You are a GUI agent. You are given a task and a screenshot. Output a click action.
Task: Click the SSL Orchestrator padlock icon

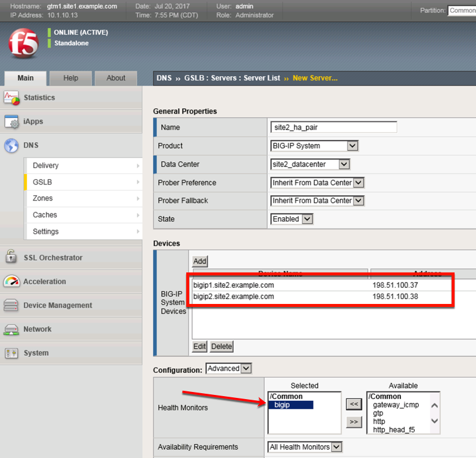pos(11,257)
